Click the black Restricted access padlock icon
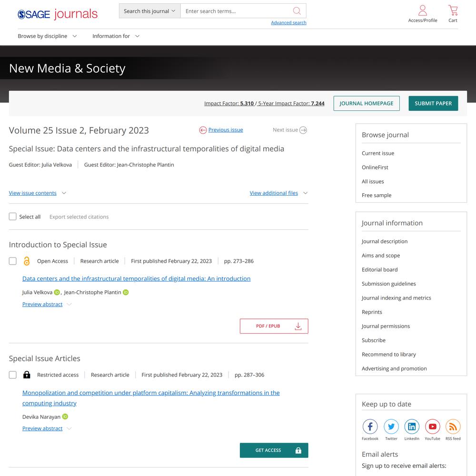Screen dimensions: 476x476 (27, 375)
